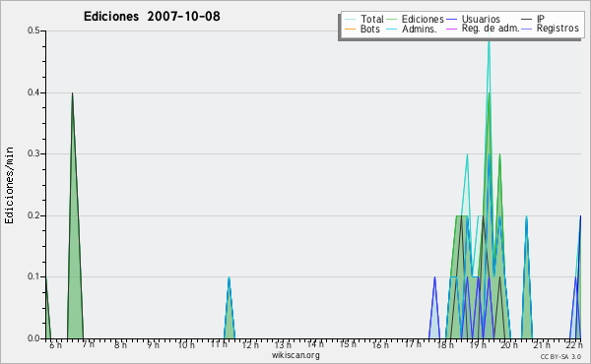Click the CC BY-SA 3.0 license text

(560, 357)
